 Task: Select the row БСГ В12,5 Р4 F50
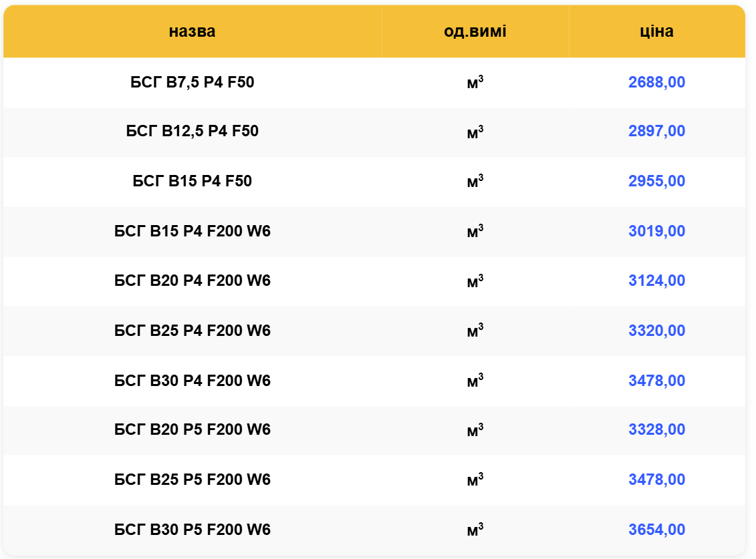192,131
